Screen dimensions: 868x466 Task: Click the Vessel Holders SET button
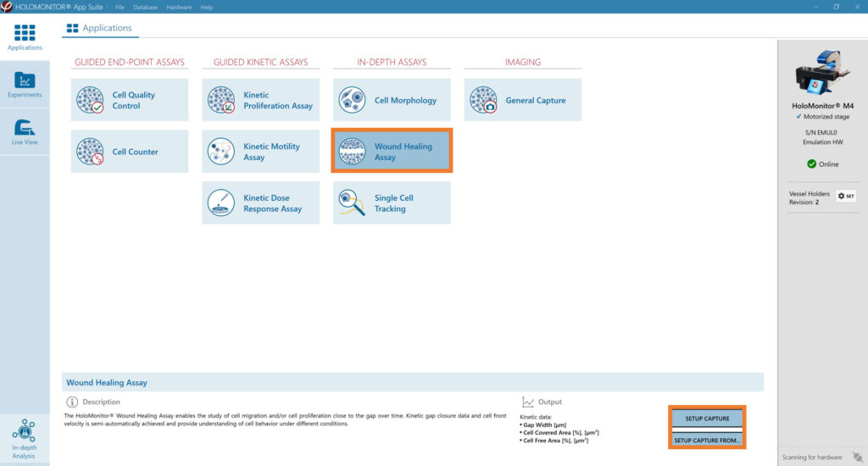pos(846,196)
